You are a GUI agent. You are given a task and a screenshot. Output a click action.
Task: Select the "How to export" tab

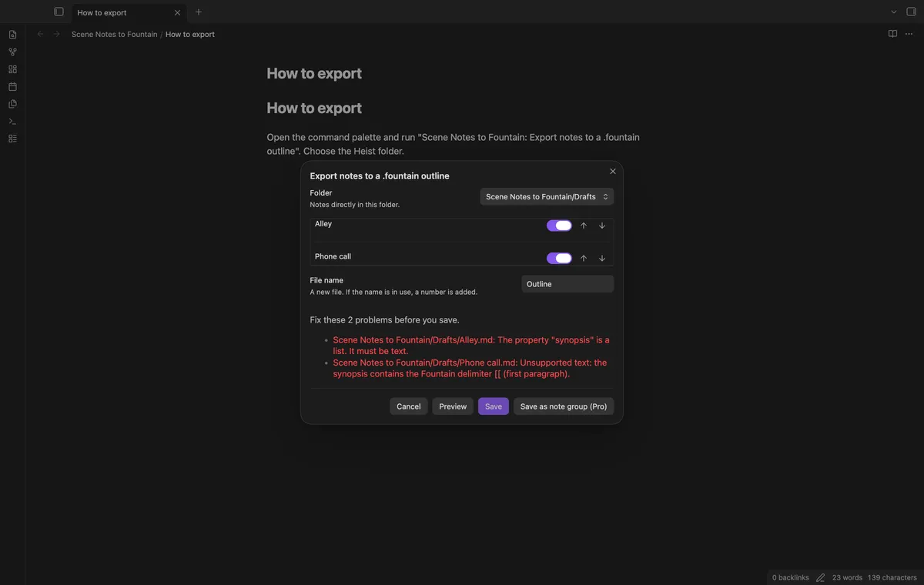pos(127,12)
